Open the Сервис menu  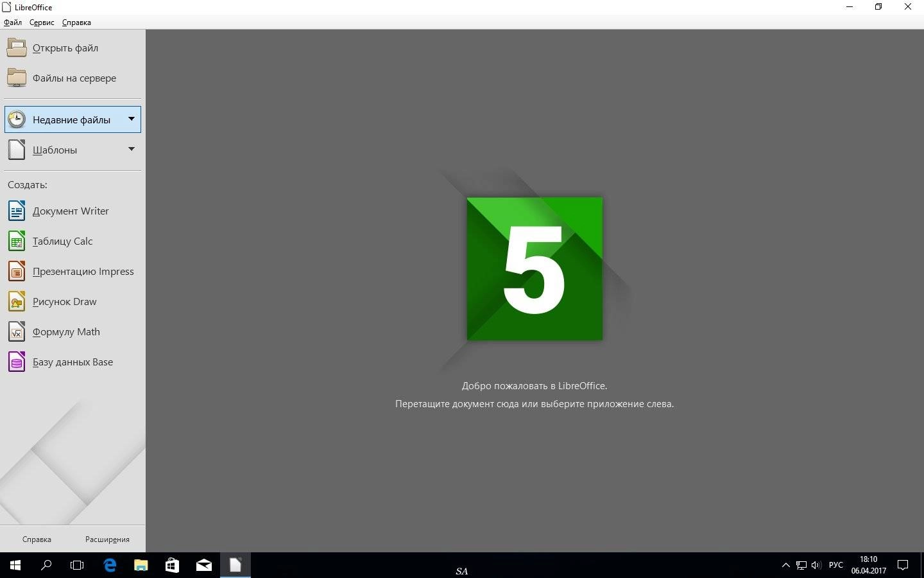click(42, 22)
